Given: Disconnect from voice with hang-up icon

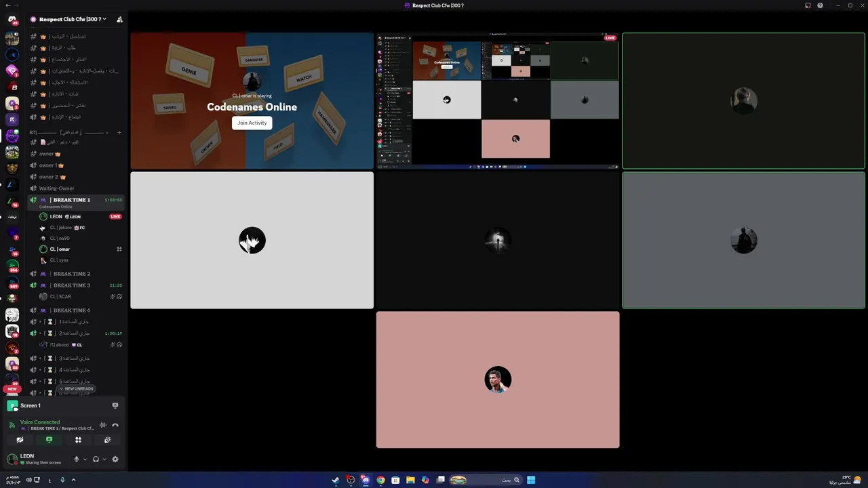Looking at the screenshot, I should pyautogui.click(x=115, y=425).
